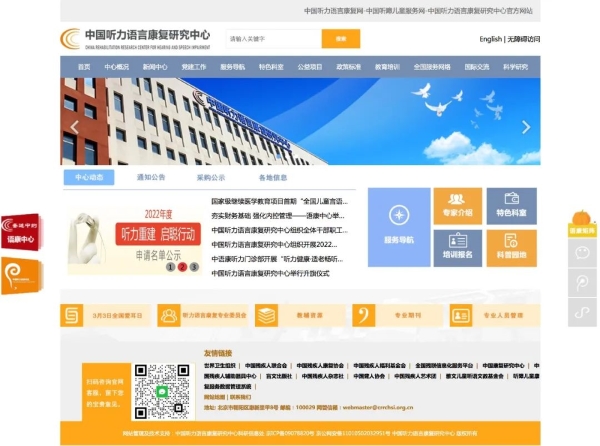This screenshot has width=600, height=446.
Task: Switch to the English version link
Action: click(490, 39)
